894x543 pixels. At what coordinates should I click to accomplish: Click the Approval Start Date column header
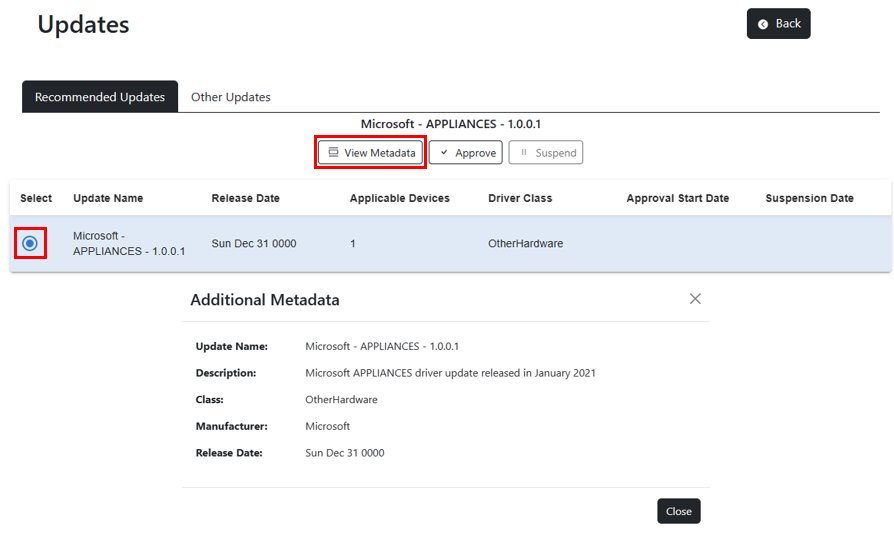677,198
